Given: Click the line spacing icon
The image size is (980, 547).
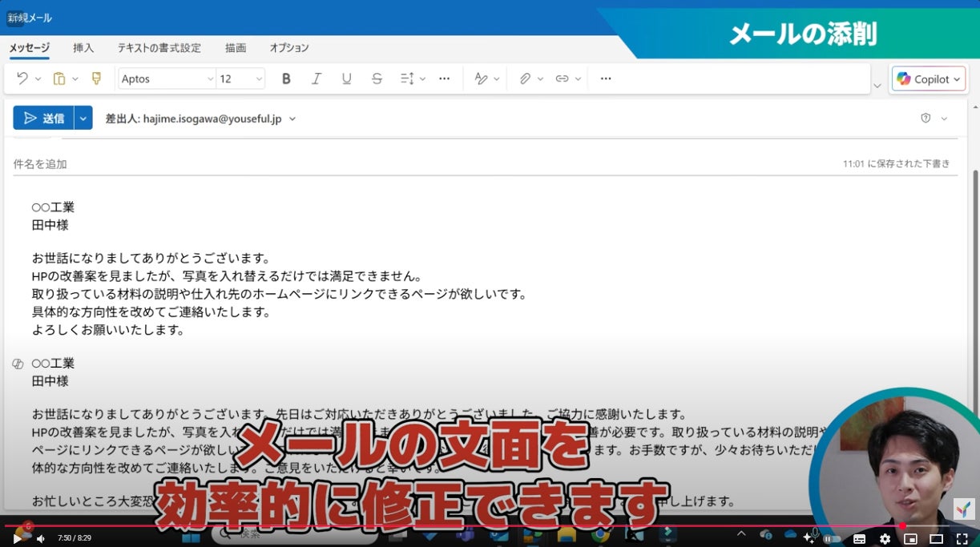Looking at the screenshot, I should pyautogui.click(x=407, y=78).
